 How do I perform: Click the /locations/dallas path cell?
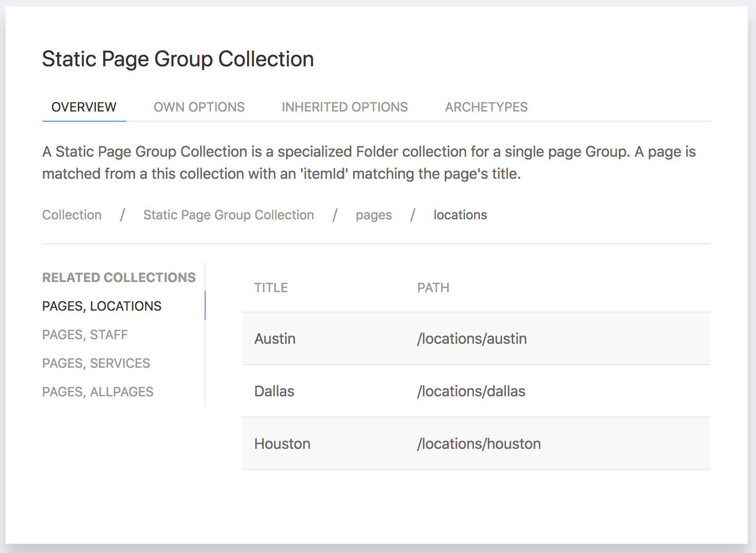pos(471,391)
